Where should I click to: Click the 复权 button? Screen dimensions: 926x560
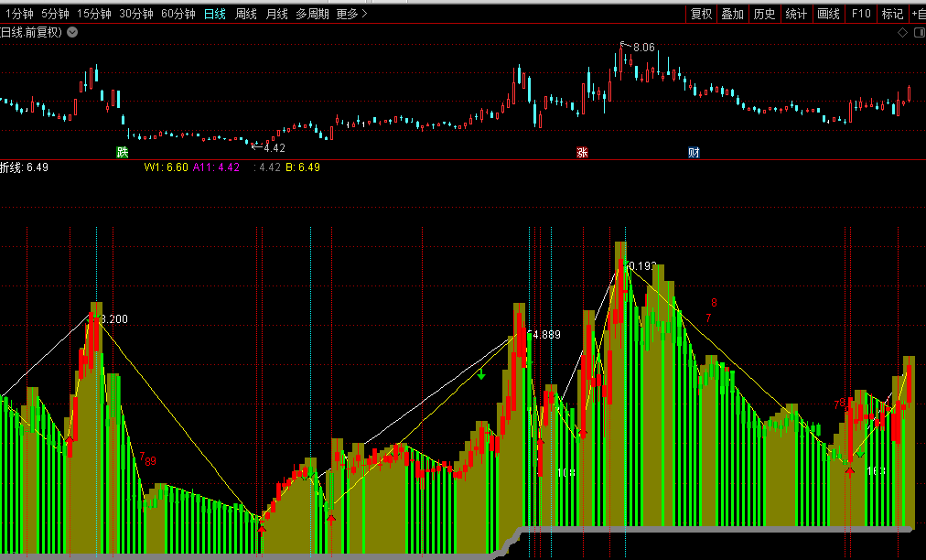[701, 14]
